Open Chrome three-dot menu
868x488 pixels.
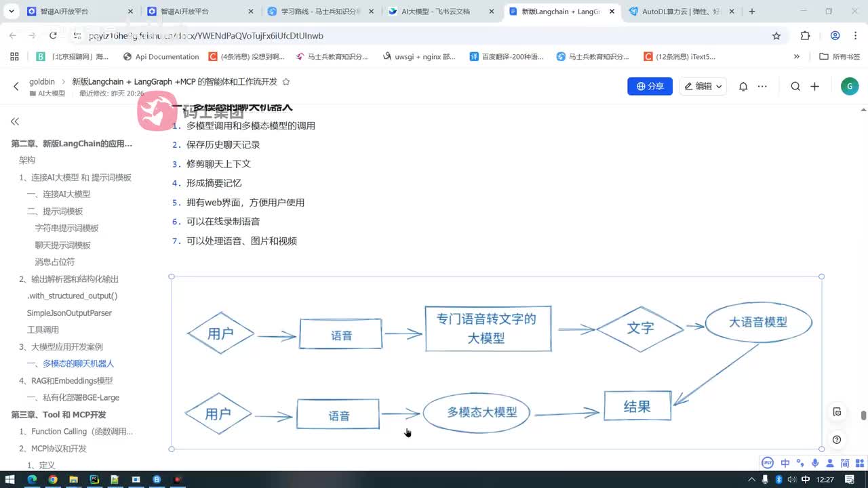coord(854,36)
